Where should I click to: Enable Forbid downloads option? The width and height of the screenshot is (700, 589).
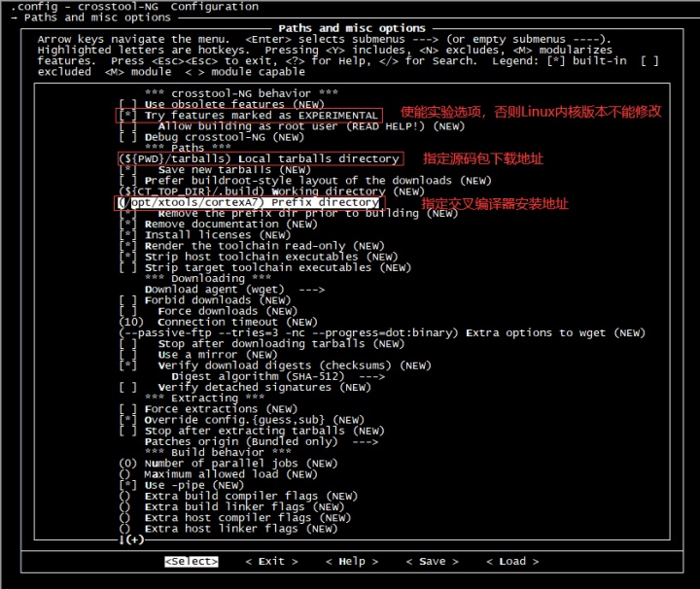pyautogui.click(x=205, y=300)
